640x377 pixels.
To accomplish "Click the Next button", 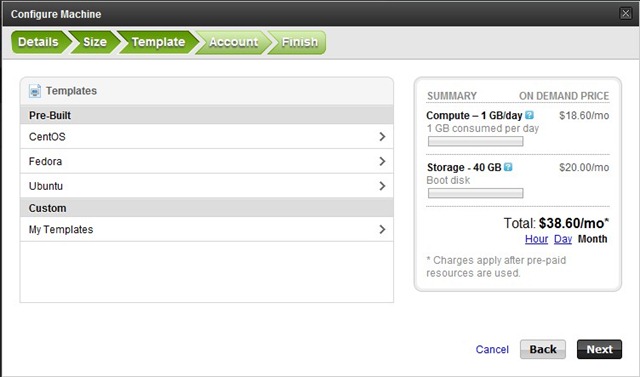I will 599,349.
